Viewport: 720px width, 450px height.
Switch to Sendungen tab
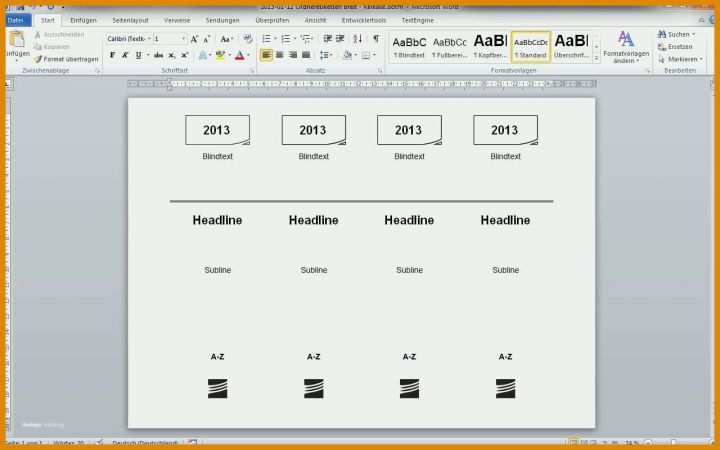coord(222,20)
